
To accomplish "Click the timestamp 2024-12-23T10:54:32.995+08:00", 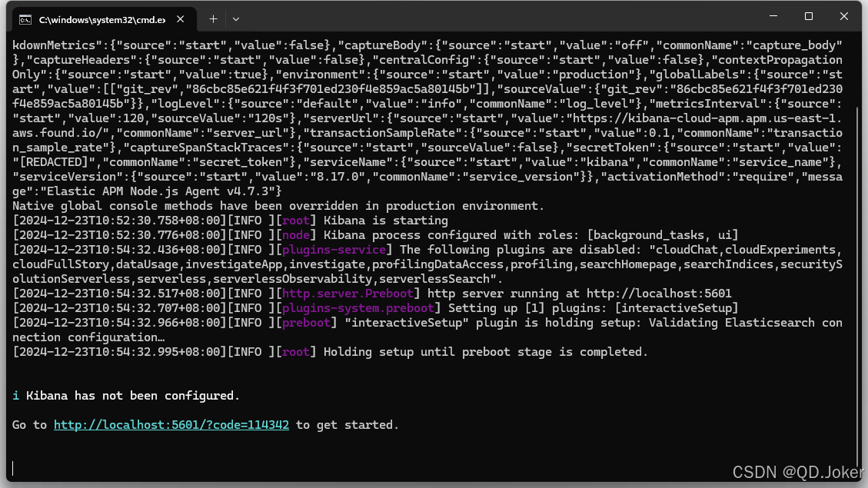I will (x=120, y=352).
